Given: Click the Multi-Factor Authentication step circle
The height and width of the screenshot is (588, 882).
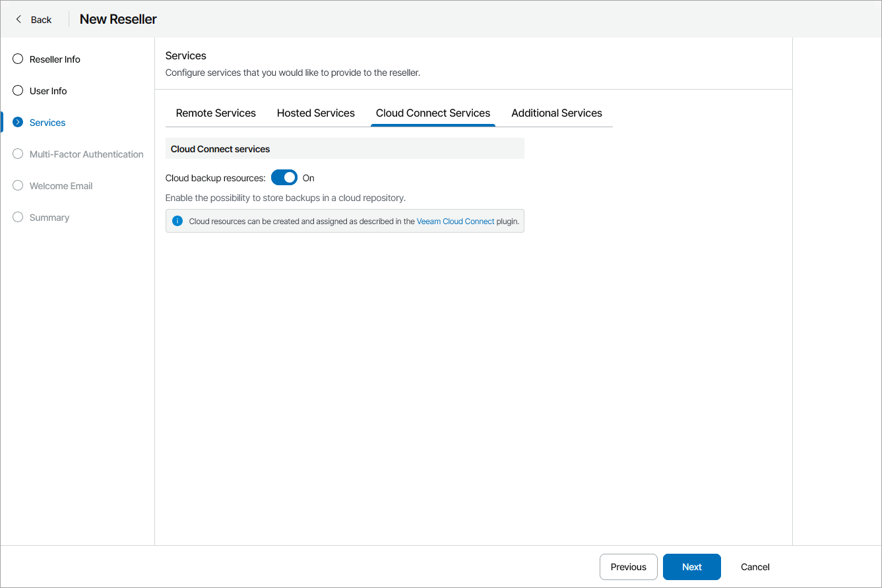Looking at the screenshot, I should [x=17, y=154].
